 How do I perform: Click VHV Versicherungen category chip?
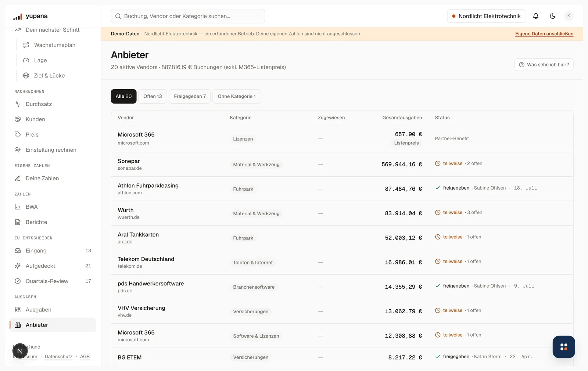click(x=251, y=311)
